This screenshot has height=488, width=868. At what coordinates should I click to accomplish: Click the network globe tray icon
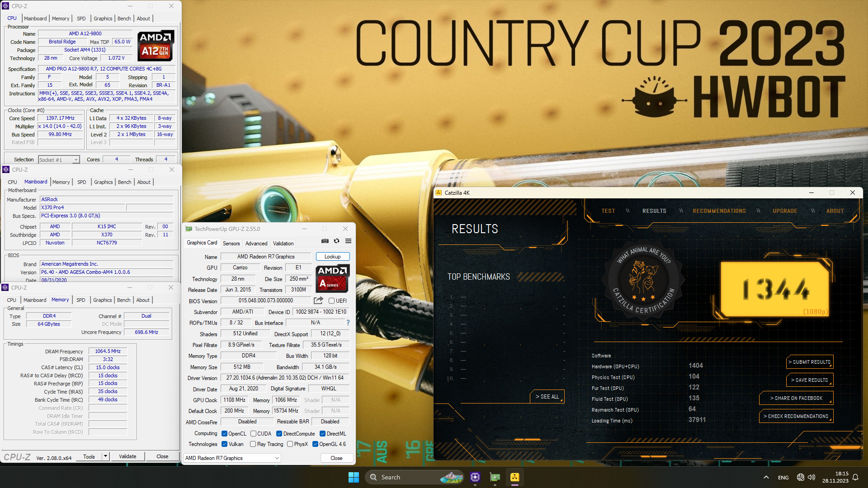tap(800, 477)
